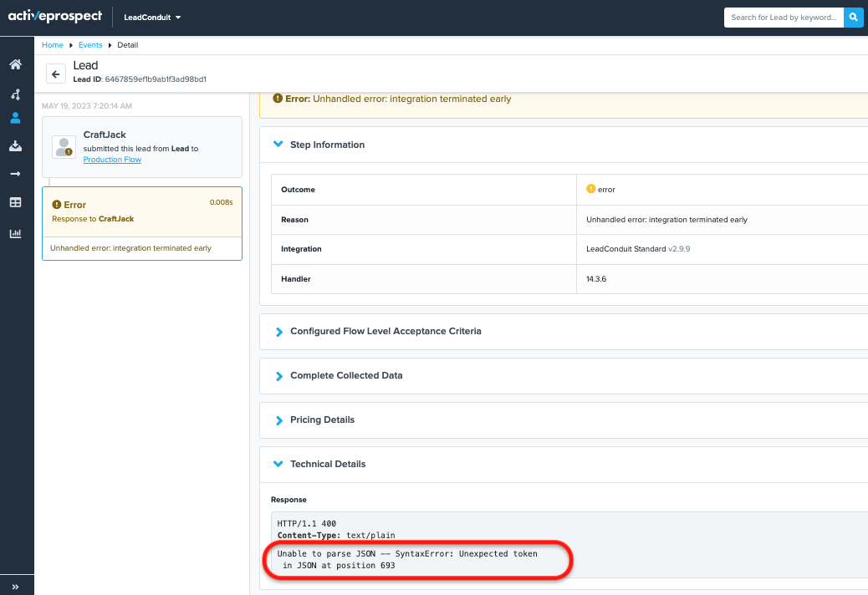Click the error outcome warning icon

pos(590,189)
